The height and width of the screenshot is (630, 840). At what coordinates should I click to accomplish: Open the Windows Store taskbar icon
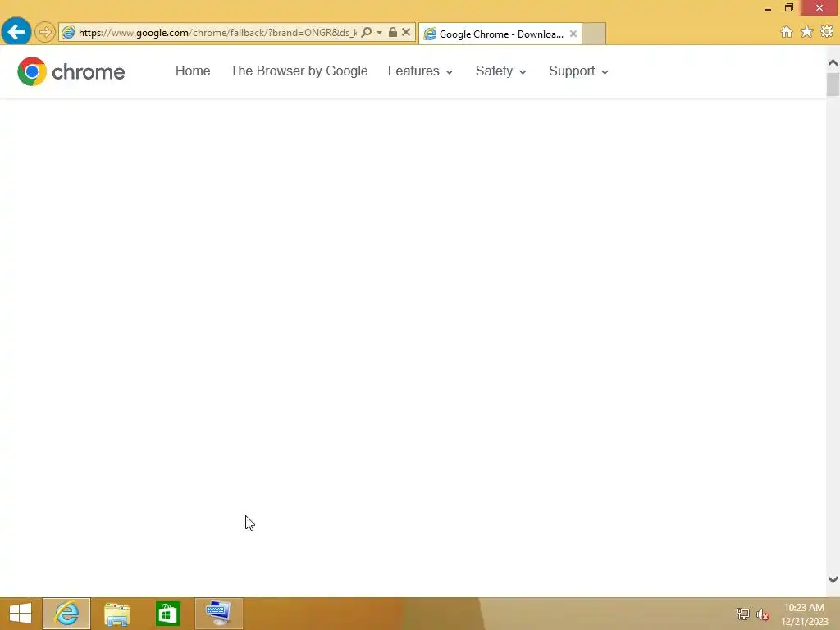(x=167, y=614)
